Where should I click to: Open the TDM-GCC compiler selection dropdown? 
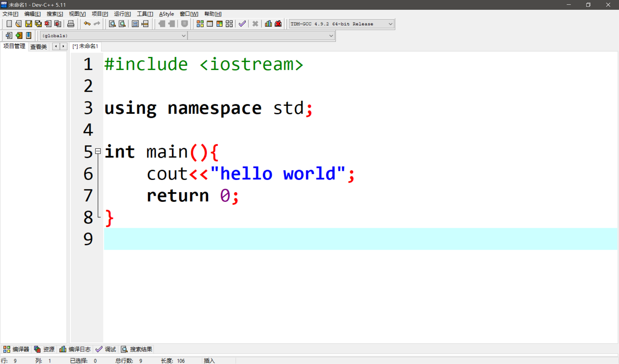341,24
